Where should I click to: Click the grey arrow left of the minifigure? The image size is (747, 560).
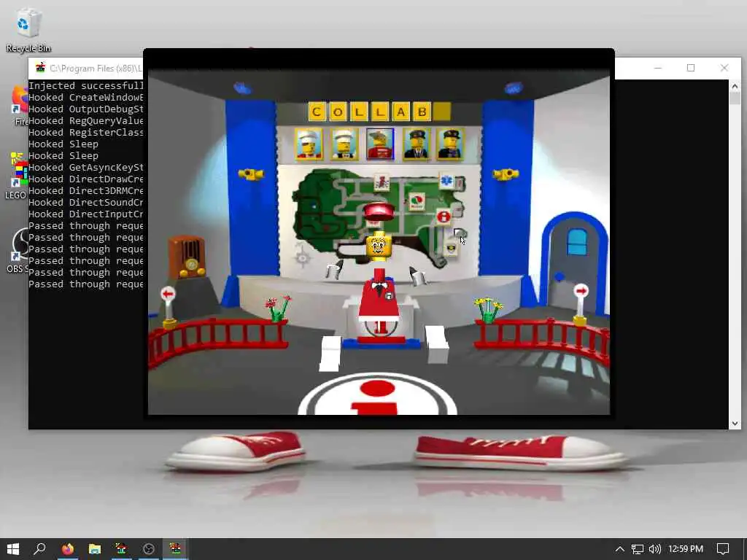[334, 270]
